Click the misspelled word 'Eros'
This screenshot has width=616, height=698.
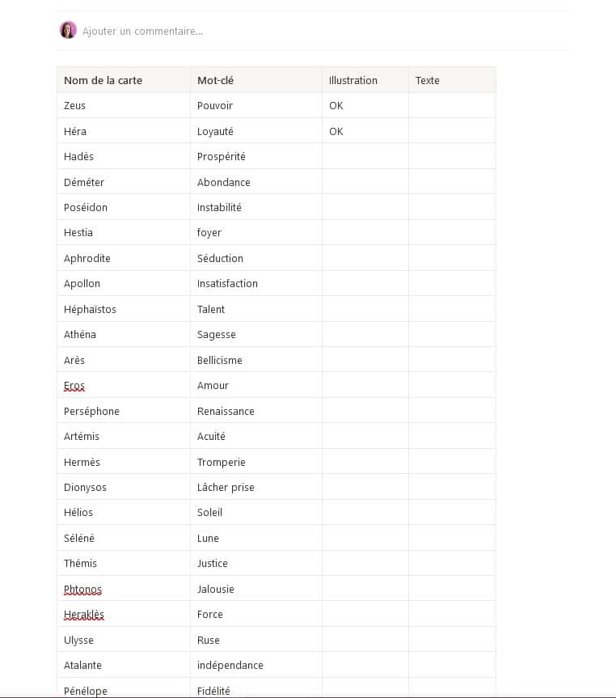pyautogui.click(x=74, y=386)
